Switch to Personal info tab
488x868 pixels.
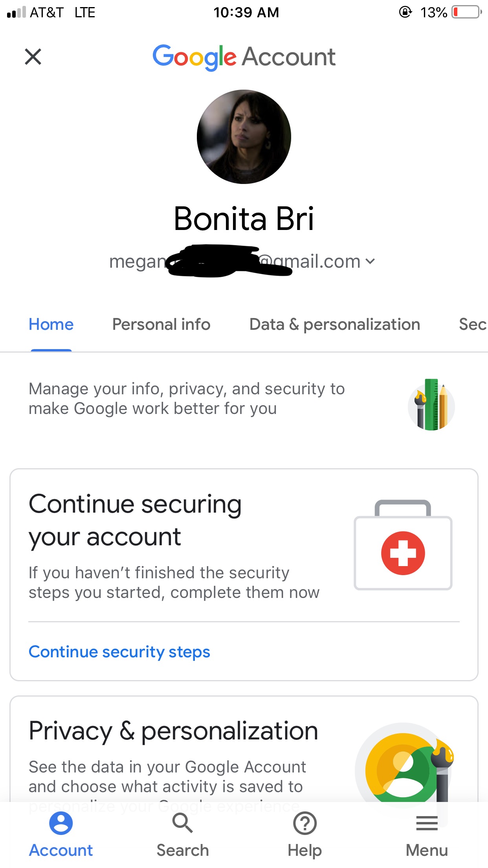click(161, 325)
